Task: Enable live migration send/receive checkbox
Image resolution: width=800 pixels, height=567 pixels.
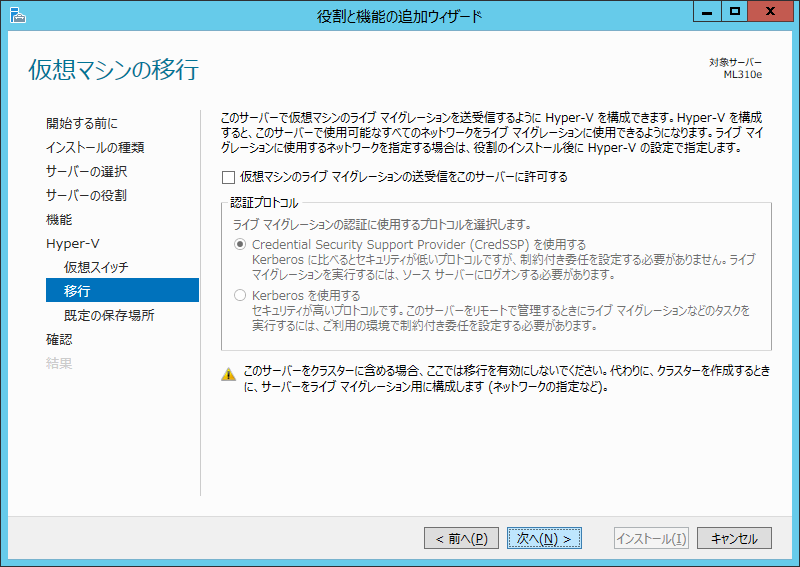Action: coord(228,177)
